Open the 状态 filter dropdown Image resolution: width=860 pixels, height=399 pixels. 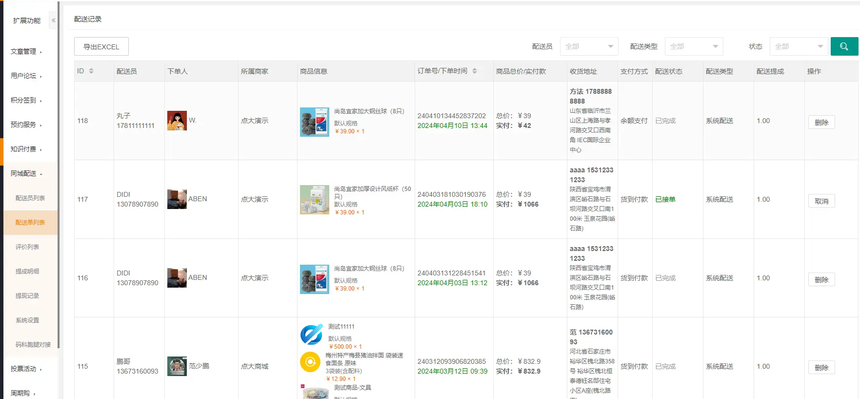click(799, 47)
